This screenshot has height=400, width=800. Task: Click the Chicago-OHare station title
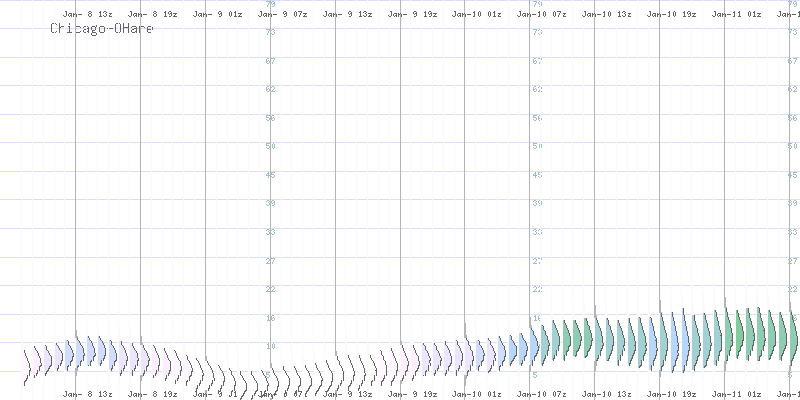[102, 29]
